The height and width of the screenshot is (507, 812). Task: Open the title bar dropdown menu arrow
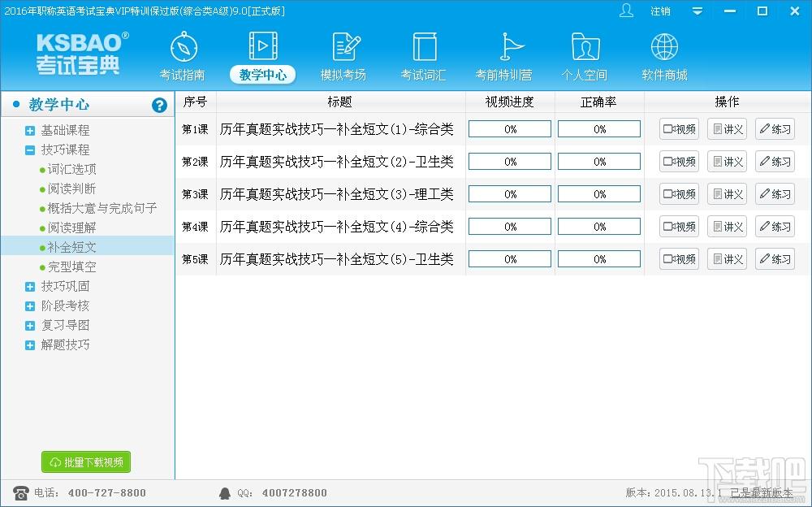pyautogui.click(x=698, y=11)
